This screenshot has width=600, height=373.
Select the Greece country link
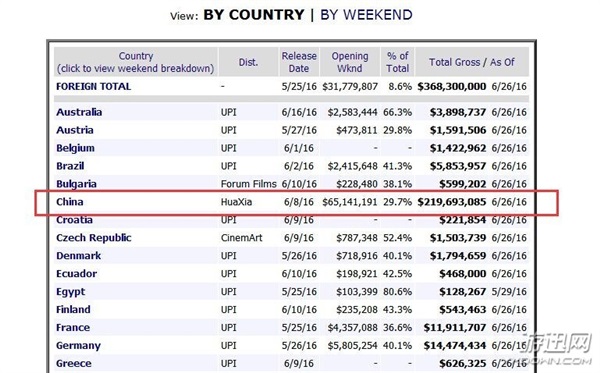74,363
